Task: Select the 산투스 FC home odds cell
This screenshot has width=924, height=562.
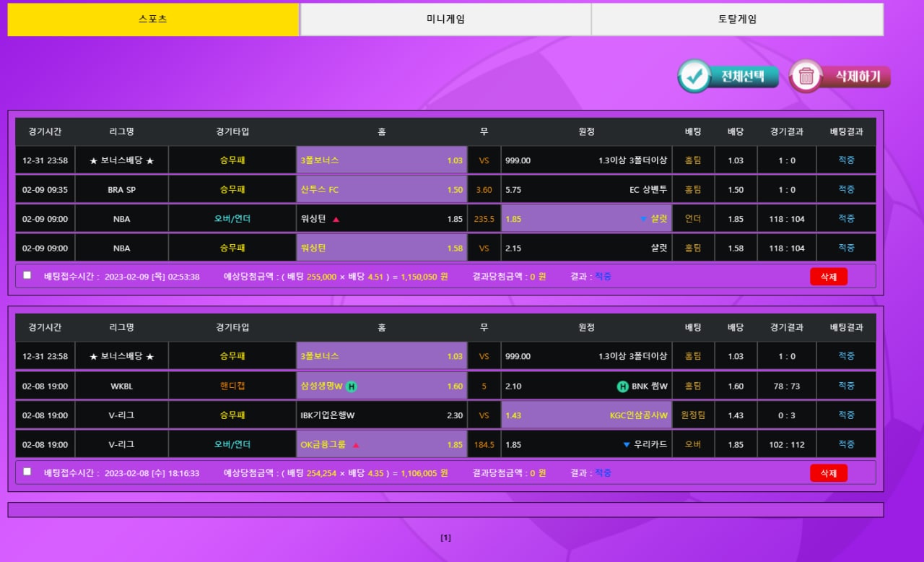Action: coord(381,190)
